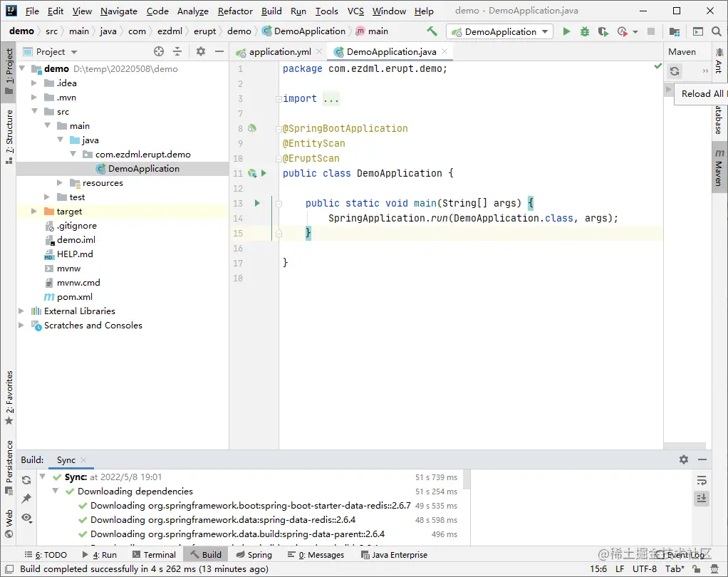Minimize the Build panel with the minus icon
Screen dimensions: 728x577
pos(702,459)
